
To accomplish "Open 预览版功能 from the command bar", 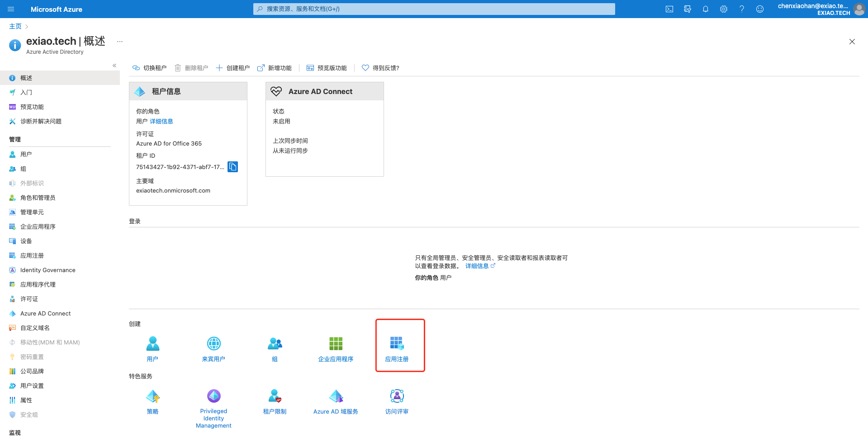I will pos(327,68).
